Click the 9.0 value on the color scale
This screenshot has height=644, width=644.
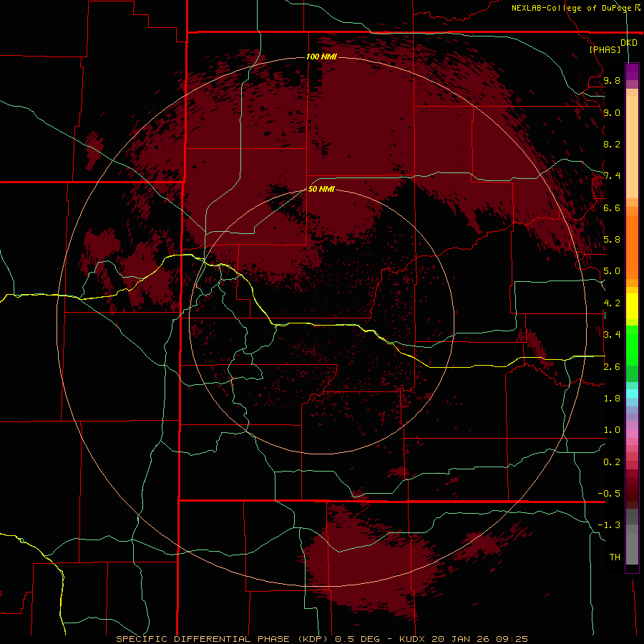click(612, 112)
